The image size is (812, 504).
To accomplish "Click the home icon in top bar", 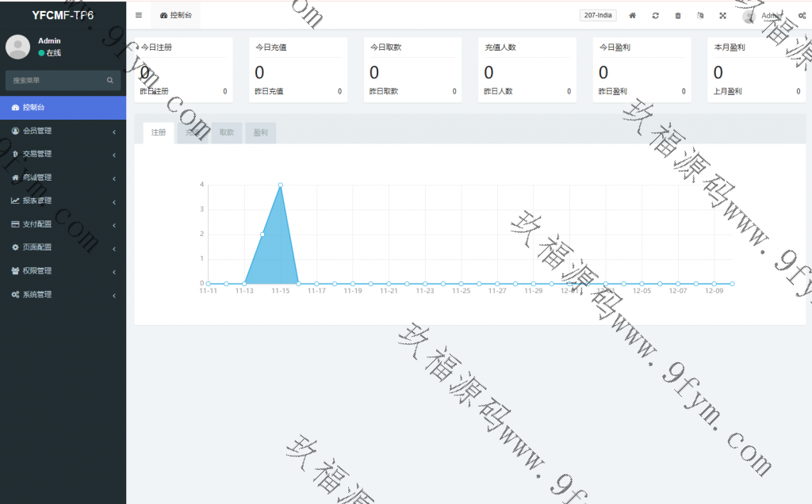I will (x=632, y=15).
